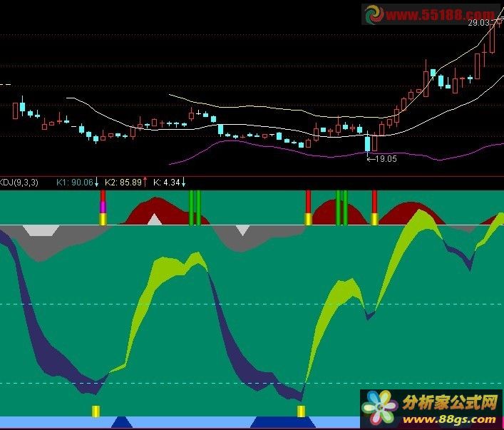Select the cyan candle at the 19.05 low
504x430 pixels.
point(367,144)
